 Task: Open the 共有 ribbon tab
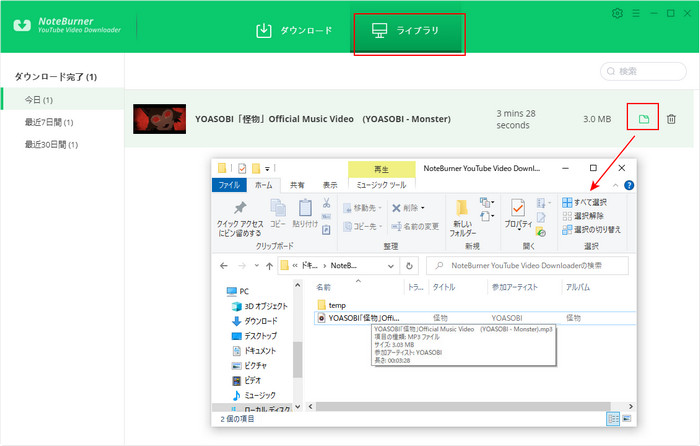[297, 185]
